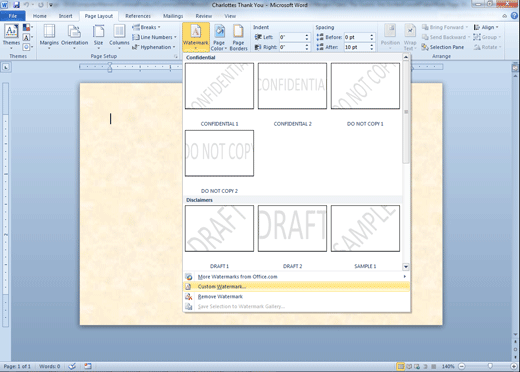Switch to the Home tab

[x=40, y=16]
